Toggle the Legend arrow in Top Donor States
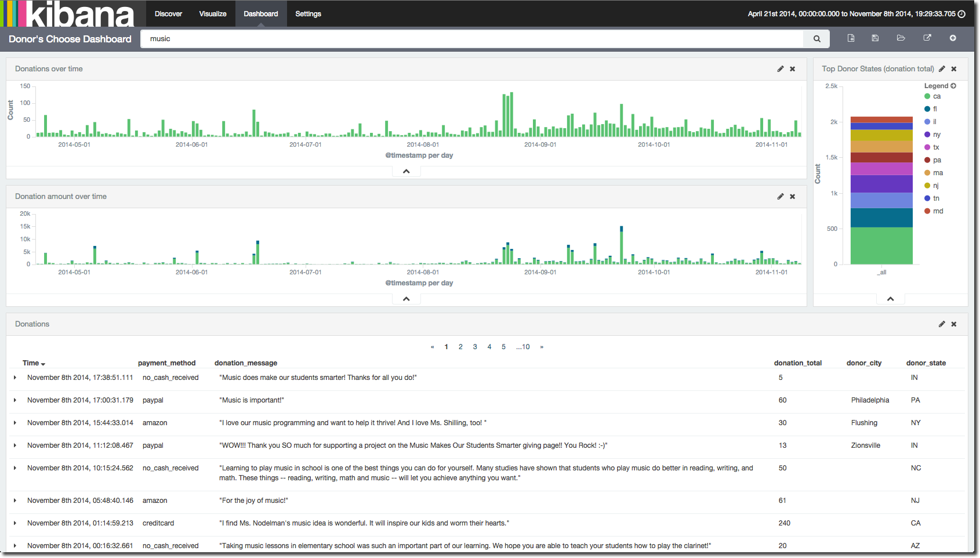The image size is (980, 558). [953, 86]
